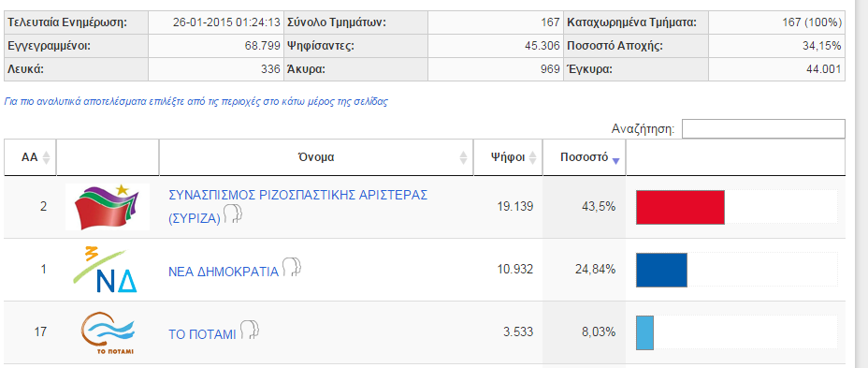Click the blue italic analytic results note
Viewport: 868px width, 368px height.
pos(196,102)
